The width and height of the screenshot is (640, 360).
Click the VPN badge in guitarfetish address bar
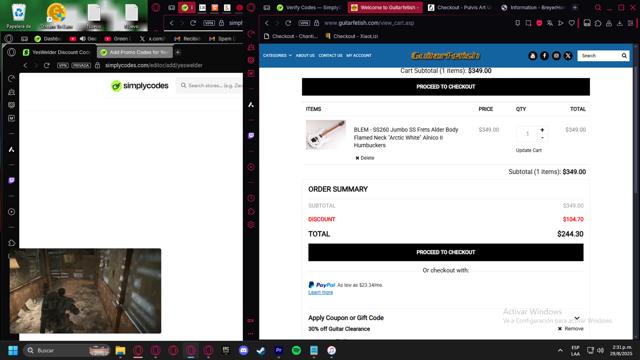click(x=304, y=23)
